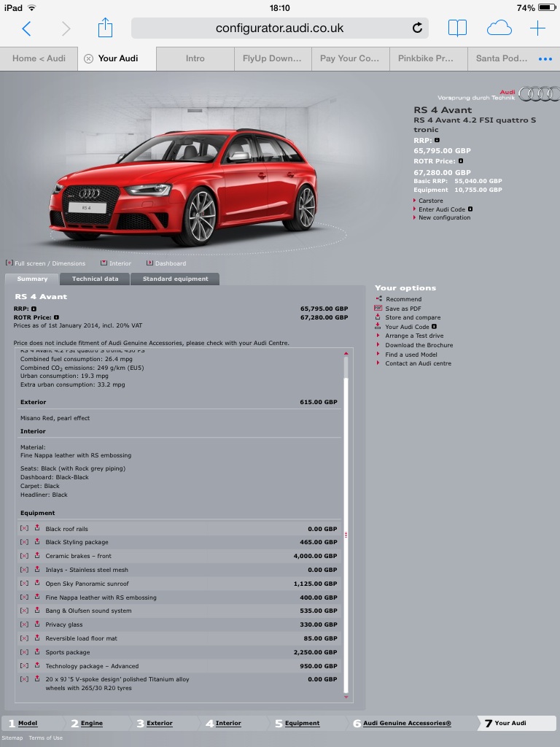Show the Dashboard view icon
Screen dimensions: 560x747
149,263
